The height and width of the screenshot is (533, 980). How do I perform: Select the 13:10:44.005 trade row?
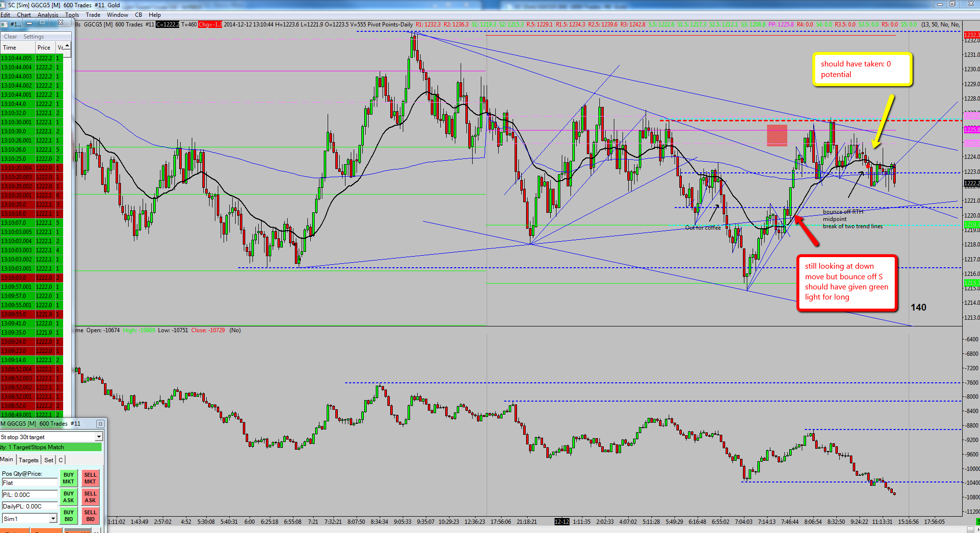[x=32, y=58]
